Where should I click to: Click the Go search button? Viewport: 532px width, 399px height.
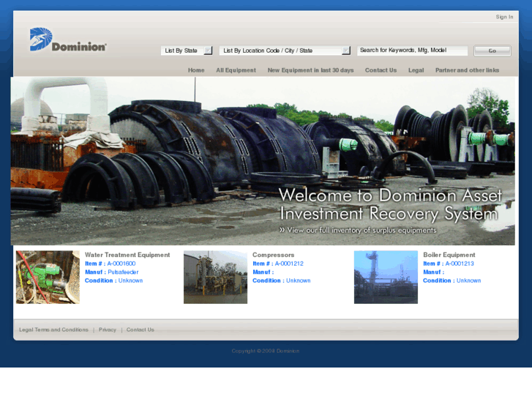click(x=492, y=51)
